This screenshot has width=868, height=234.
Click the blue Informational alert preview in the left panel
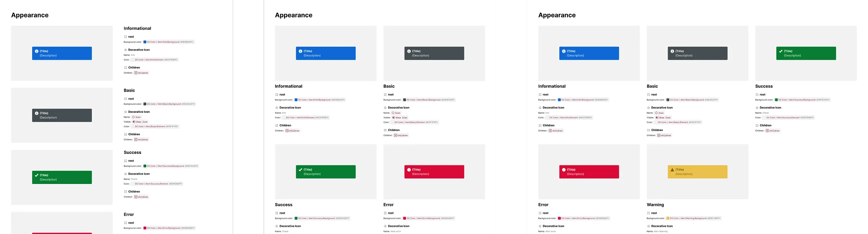click(62, 53)
